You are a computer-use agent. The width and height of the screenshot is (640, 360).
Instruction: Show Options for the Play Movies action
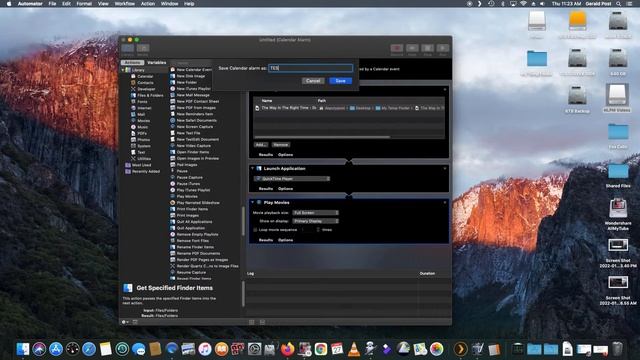(285, 240)
